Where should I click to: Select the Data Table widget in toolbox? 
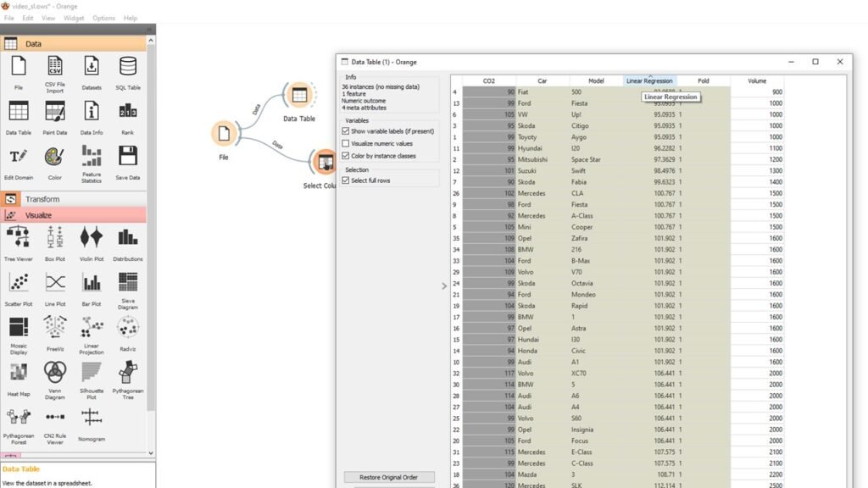click(x=19, y=117)
